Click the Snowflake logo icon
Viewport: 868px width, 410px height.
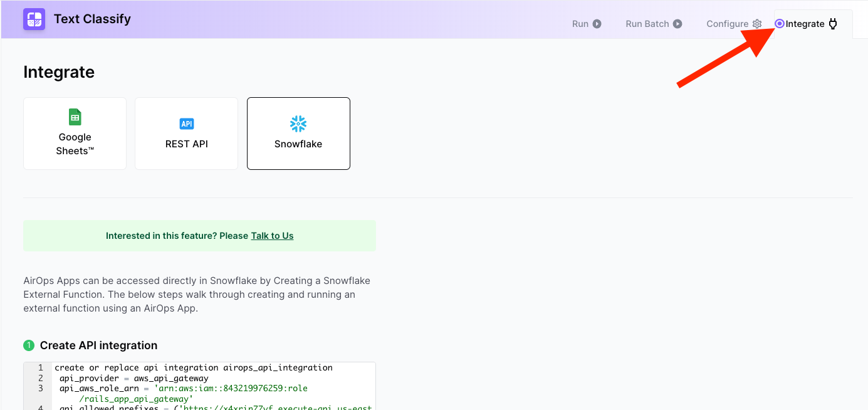(x=298, y=124)
